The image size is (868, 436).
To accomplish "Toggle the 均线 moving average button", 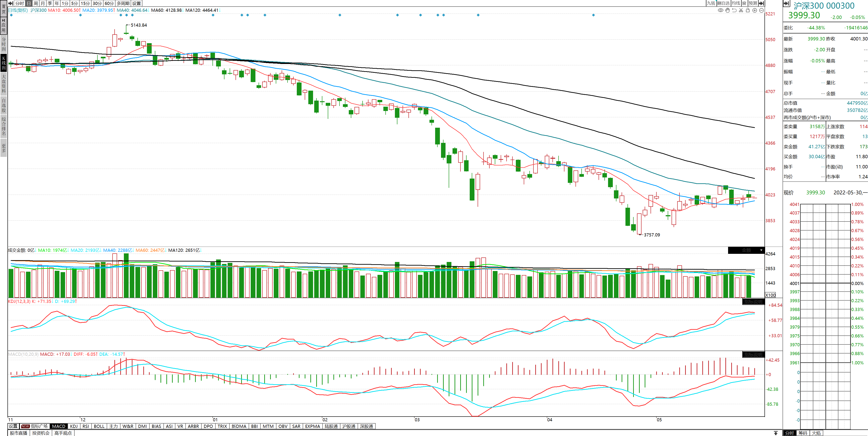I will (x=736, y=3).
